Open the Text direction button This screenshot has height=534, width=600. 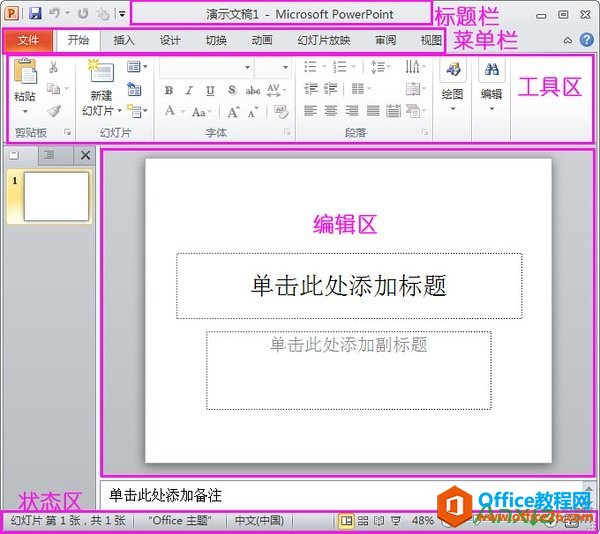[x=416, y=67]
